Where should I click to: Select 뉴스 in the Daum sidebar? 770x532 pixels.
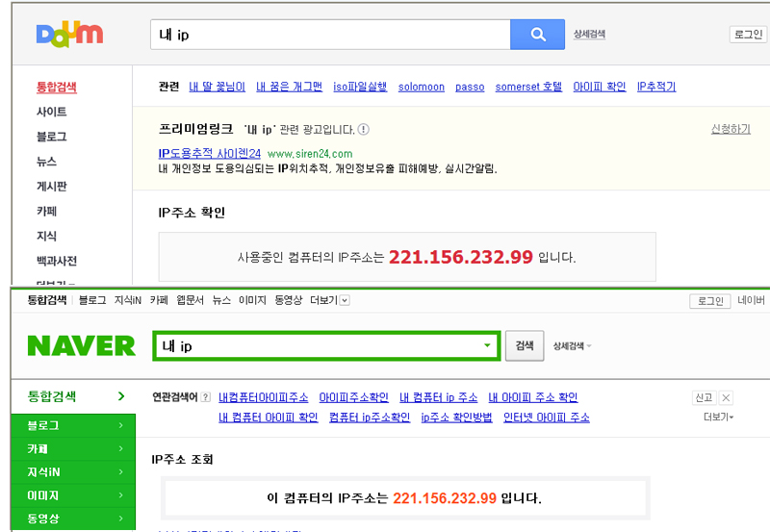(x=46, y=162)
